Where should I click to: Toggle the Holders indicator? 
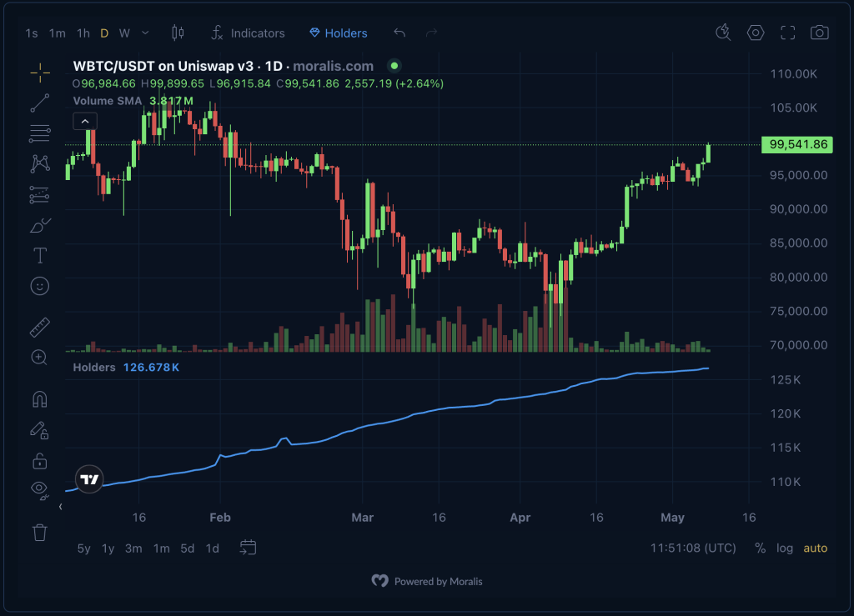pyautogui.click(x=339, y=33)
